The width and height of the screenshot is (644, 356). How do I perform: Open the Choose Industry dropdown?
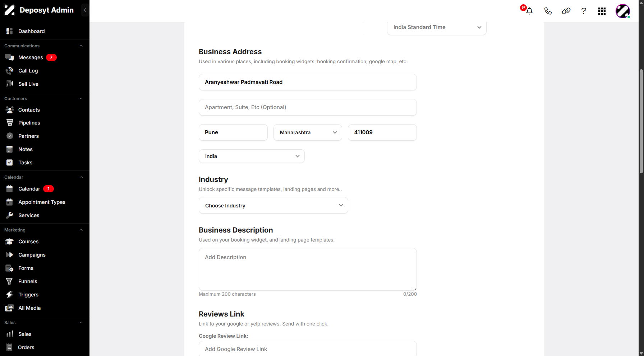coord(273,206)
